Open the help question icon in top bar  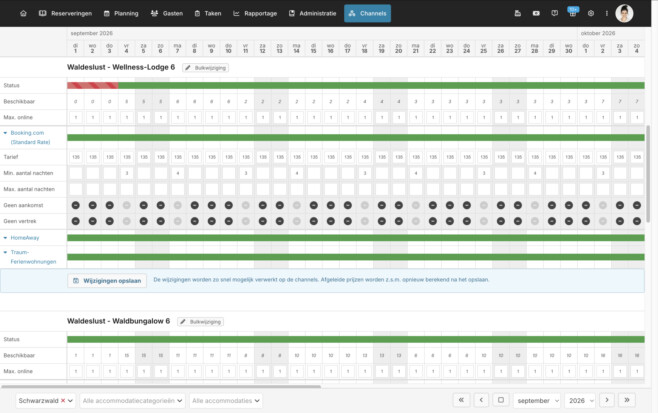[555, 13]
